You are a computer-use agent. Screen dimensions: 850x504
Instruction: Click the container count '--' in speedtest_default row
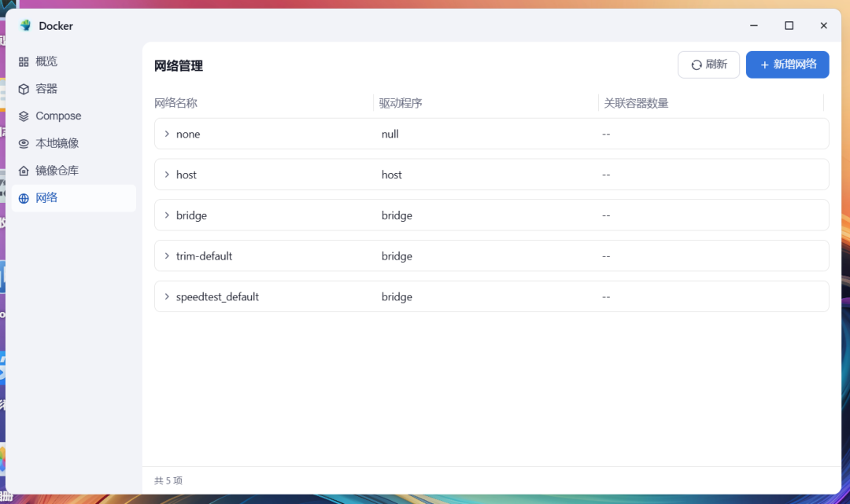click(606, 296)
